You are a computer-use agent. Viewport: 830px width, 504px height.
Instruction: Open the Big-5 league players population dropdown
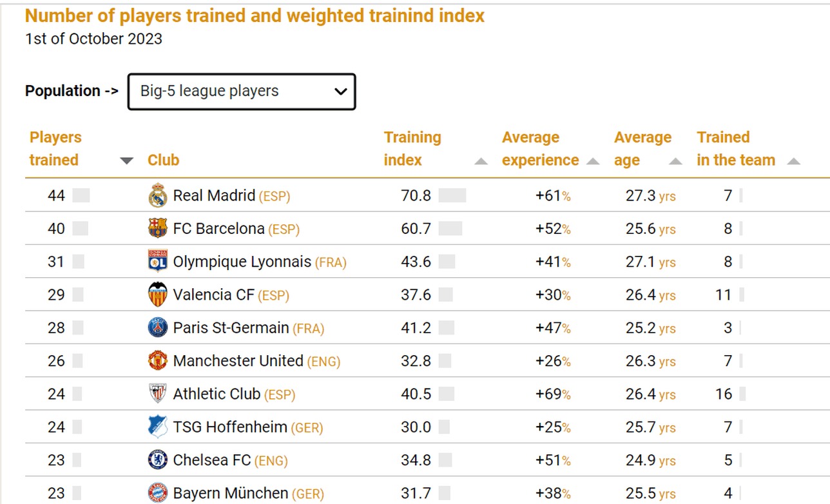242,92
